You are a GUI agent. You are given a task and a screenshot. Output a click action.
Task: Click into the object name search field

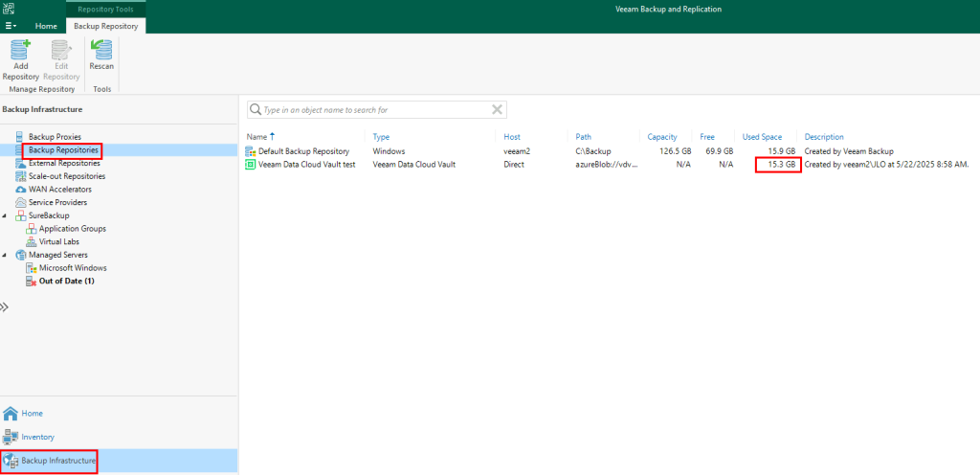pos(375,110)
